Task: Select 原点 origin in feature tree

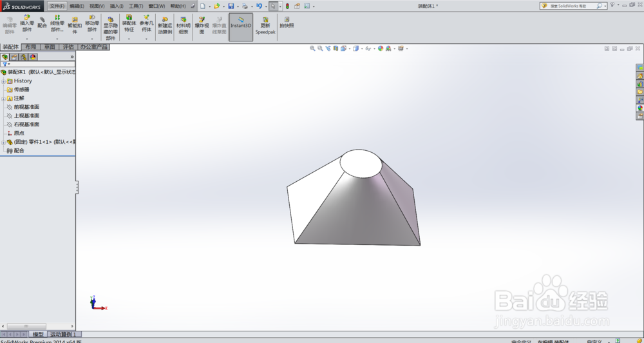Action: click(19, 133)
